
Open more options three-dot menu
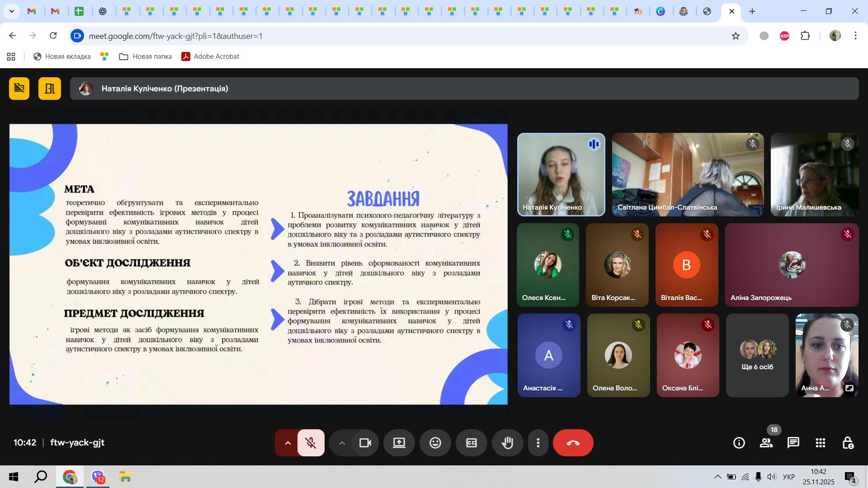(538, 443)
